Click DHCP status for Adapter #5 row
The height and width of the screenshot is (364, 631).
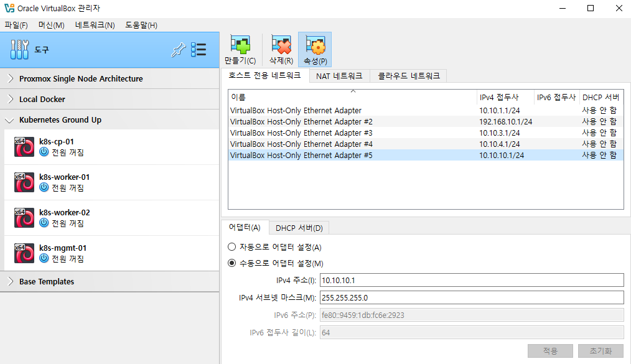coord(599,156)
